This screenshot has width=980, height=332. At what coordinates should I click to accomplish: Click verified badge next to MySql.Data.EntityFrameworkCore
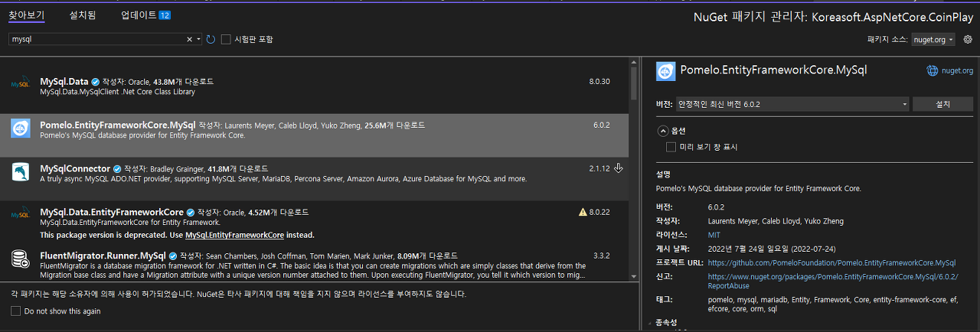coord(191,212)
